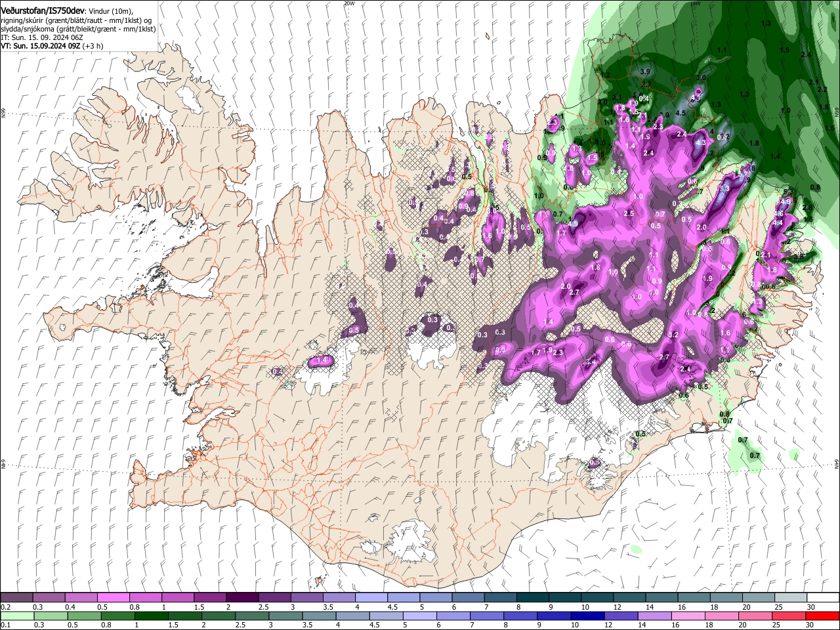840x630 pixels.
Task: Select the bright pink 0.5–0.8 snow swatch
Action: click(113, 598)
